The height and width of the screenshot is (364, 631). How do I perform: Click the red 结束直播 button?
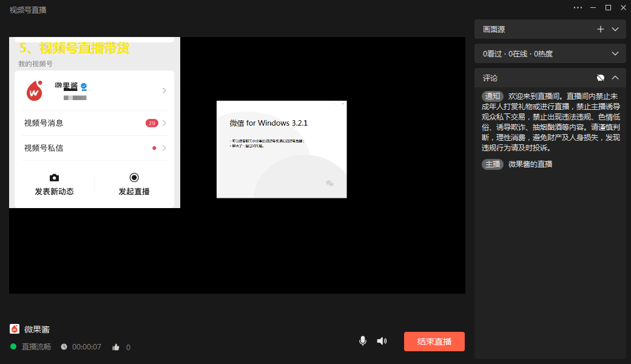coord(434,342)
